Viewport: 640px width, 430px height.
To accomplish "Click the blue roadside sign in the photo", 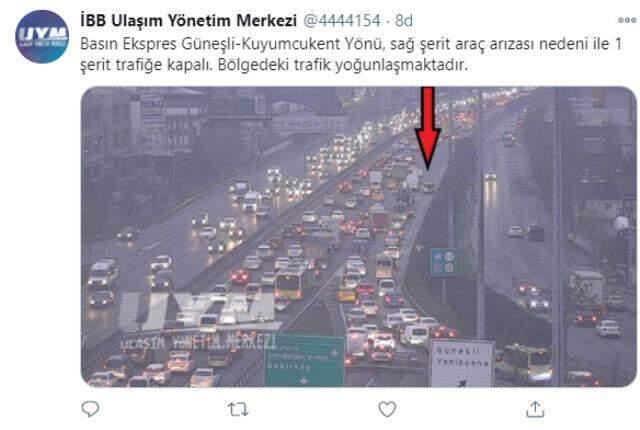I will tap(443, 262).
